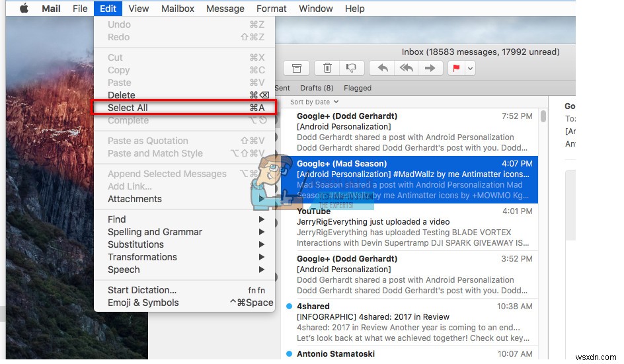Click the red Flag button
624x364 pixels.
[x=456, y=68]
